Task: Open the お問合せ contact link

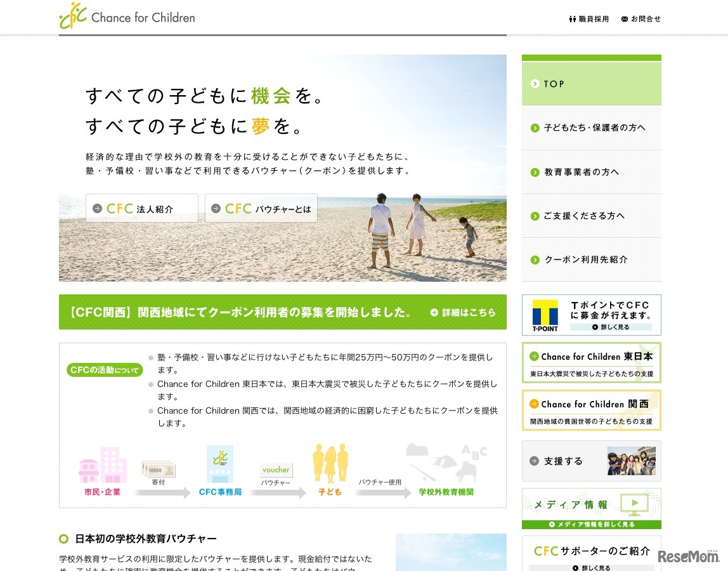Action: point(640,19)
